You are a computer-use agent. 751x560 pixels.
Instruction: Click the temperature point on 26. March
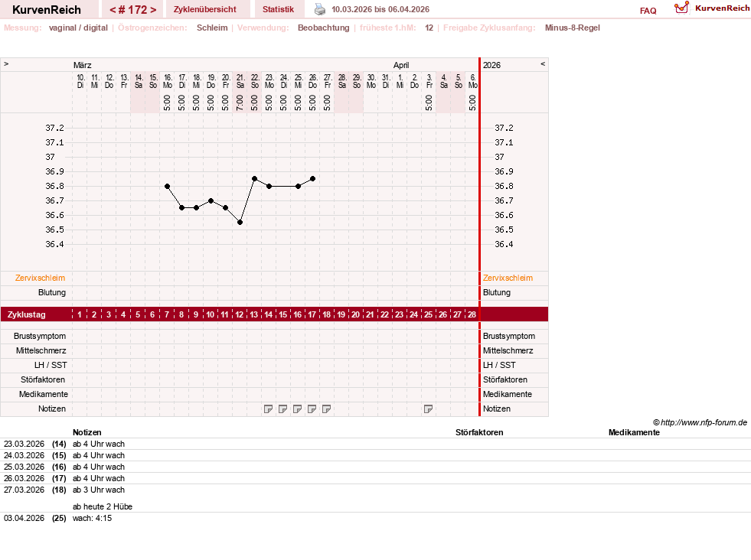pos(313,178)
